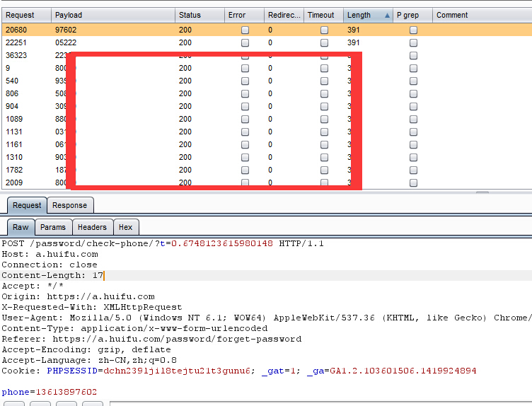Sort by the Status column header
This screenshot has width=532, height=406.
pyautogui.click(x=199, y=16)
